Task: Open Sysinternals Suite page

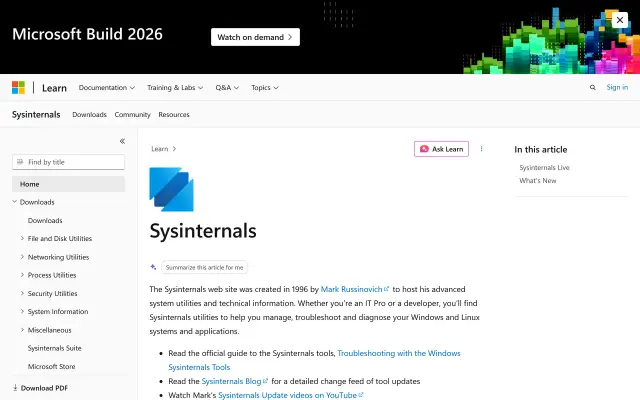Action: pos(55,348)
